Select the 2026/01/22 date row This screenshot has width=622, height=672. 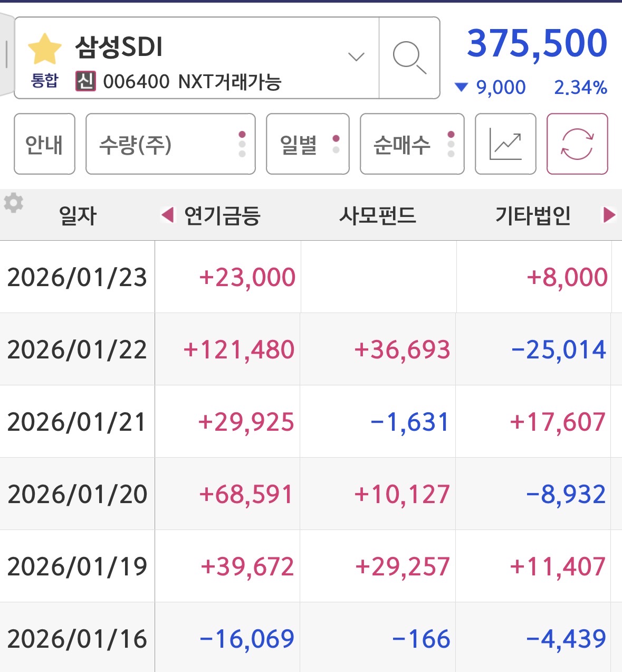click(x=77, y=349)
